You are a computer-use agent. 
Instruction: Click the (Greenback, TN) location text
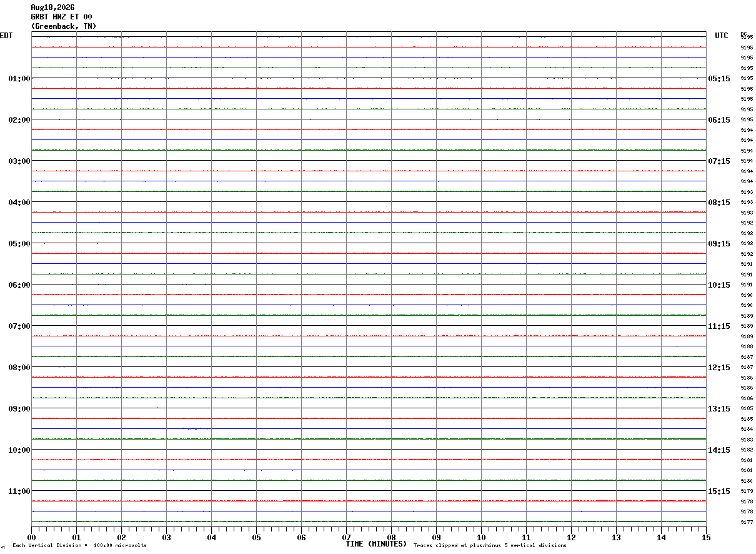pos(64,26)
